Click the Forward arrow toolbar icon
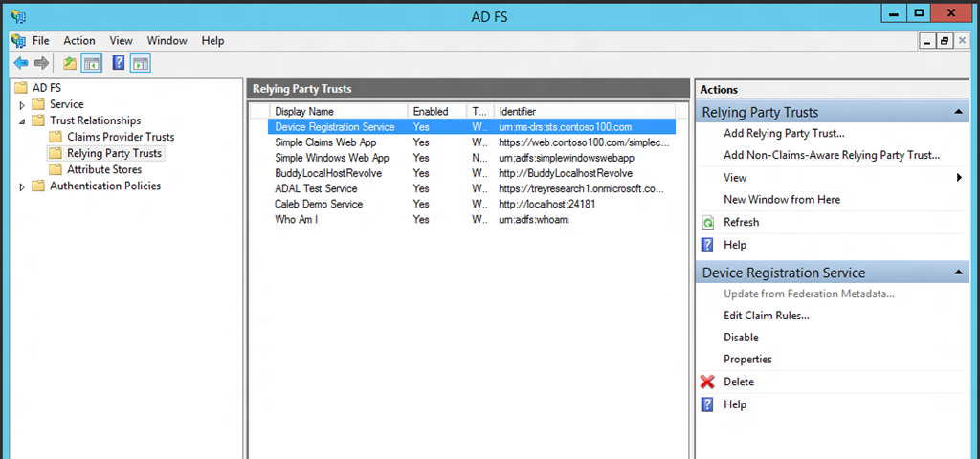980x459 pixels. coord(41,63)
